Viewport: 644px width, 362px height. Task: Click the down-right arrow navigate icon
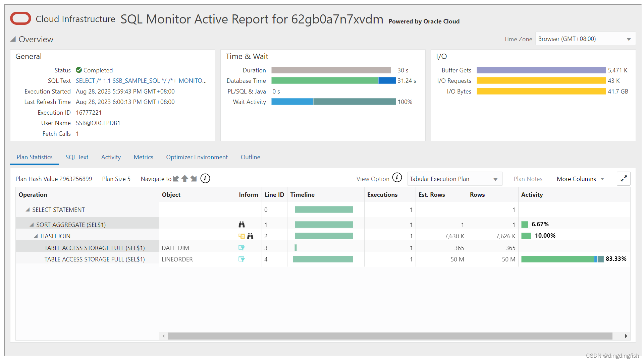pos(194,179)
